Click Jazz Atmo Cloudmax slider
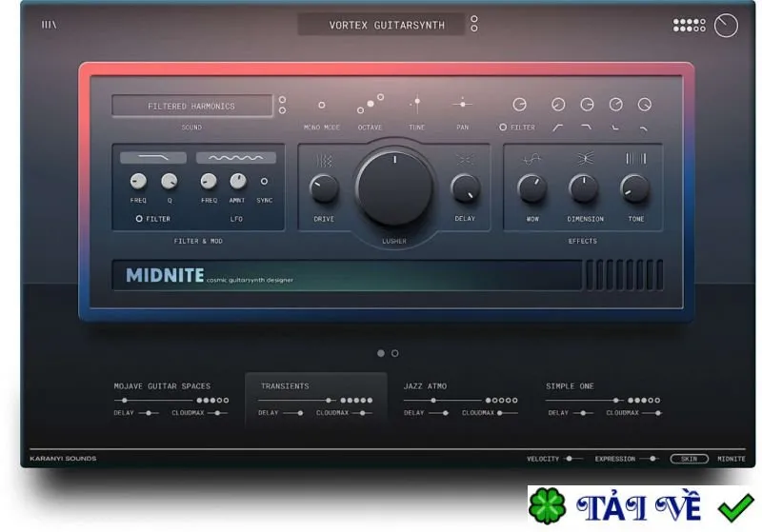 point(508,413)
